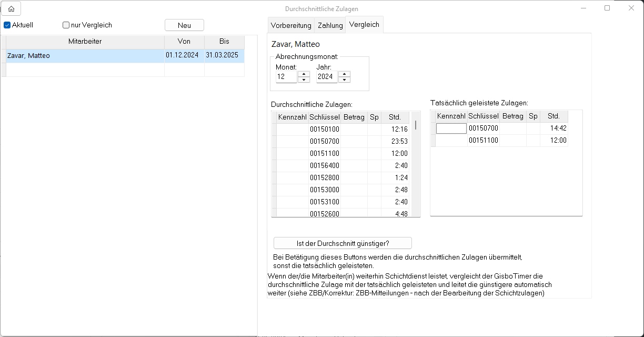Maximize the Durchschnittliche Zulagen window
Screen dimensions: 644x337
pyautogui.click(x=607, y=8)
